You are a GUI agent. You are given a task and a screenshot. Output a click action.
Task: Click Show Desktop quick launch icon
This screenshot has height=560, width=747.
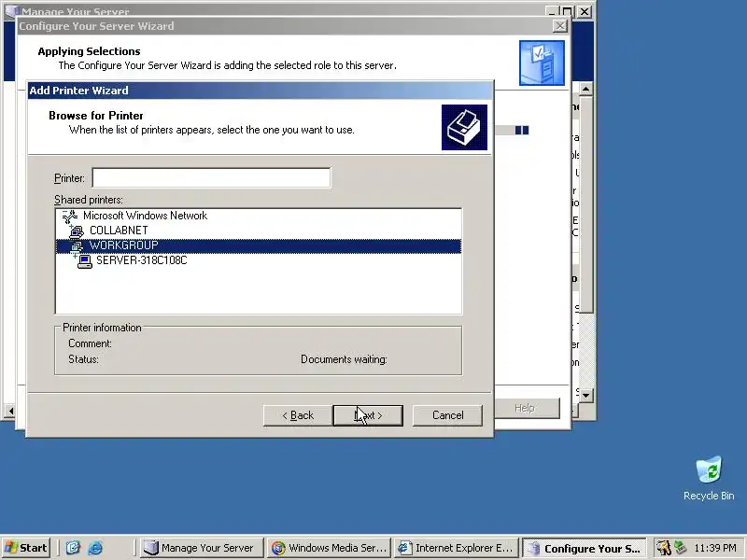coord(73,548)
